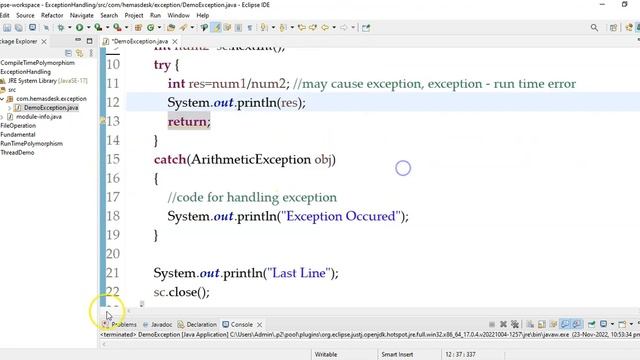Viewport: 640px width, 360px height.
Task: Minimize the Package Explorer panel
Action: (78, 40)
